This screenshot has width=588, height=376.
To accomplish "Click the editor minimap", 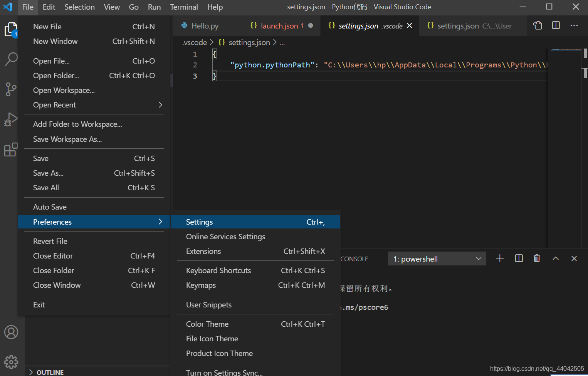I will [565, 148].
